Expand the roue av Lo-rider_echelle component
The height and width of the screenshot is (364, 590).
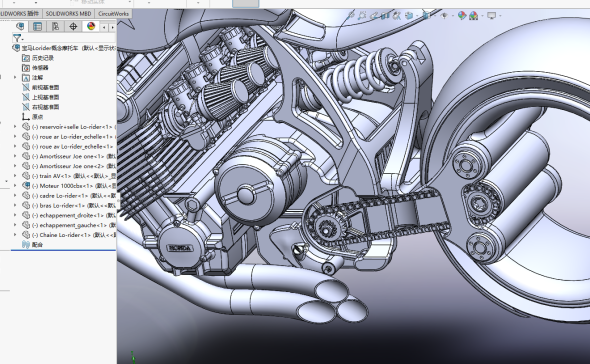(15, 146)
